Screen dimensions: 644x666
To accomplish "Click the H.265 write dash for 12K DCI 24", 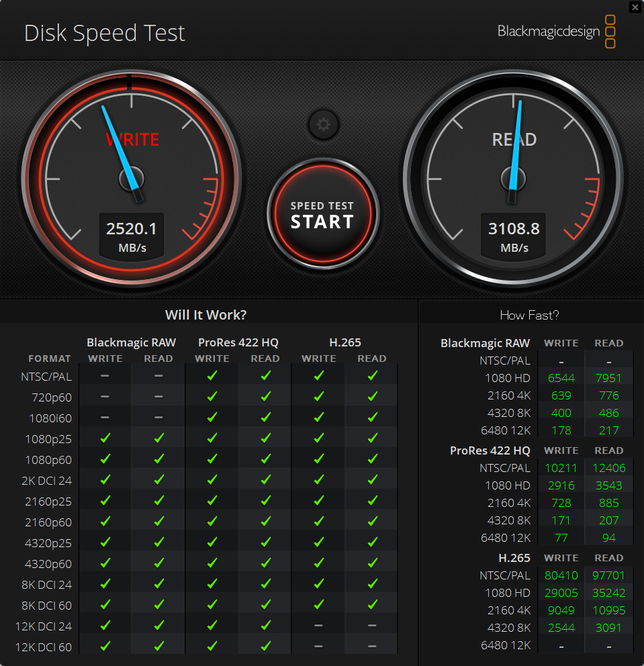I will [x=318, y=625].
